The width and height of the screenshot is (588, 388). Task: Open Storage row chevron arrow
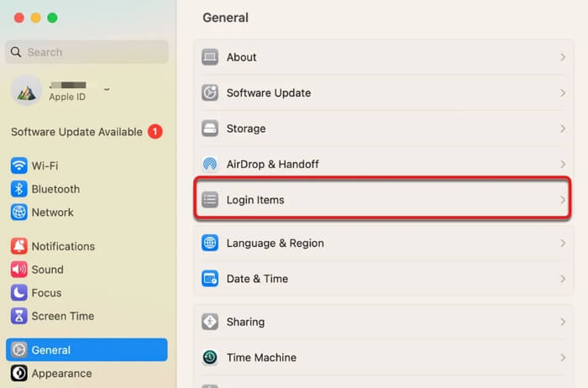[563, 128]
